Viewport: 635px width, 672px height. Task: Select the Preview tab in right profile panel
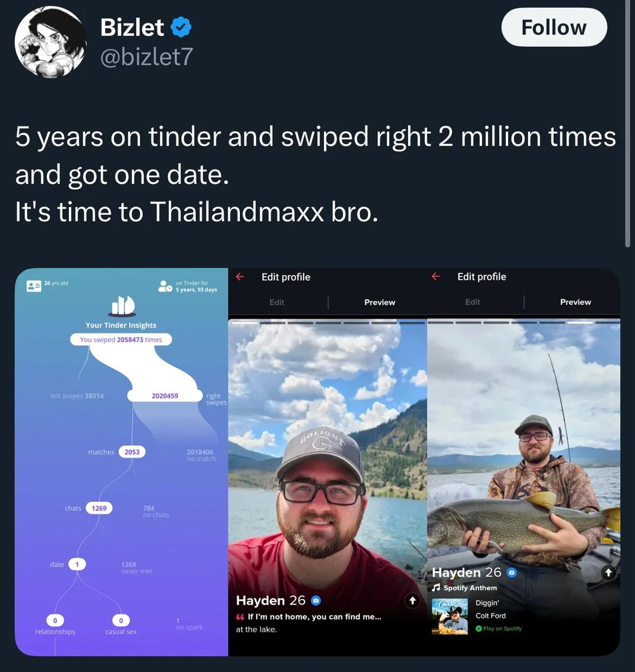(x=576, y=302)
